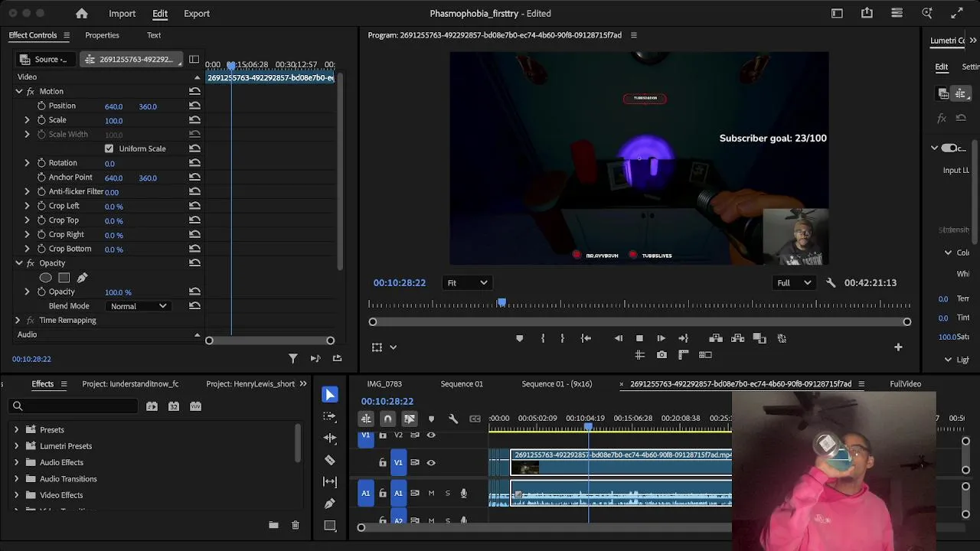The width and height of the screenshot is (980, 551).
Task: Mute audio track A1
Action: [x=431, y=494]
